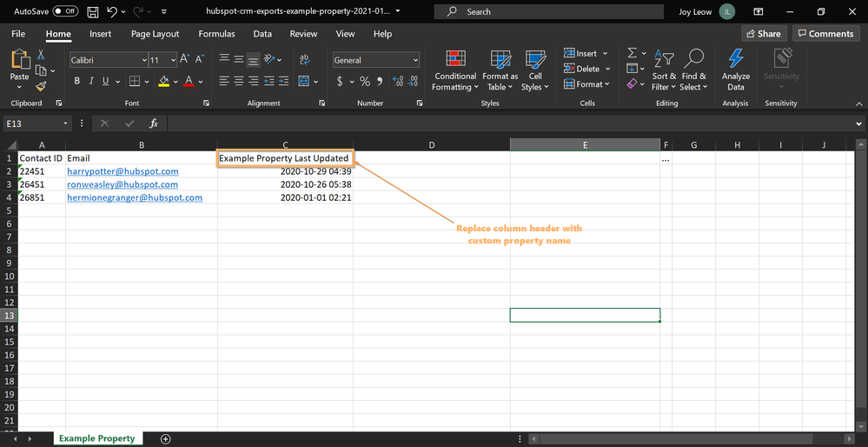The width and height of the screenshot is (868, 447).
Task: Click the Wrap Text icon
Action: 304,59
